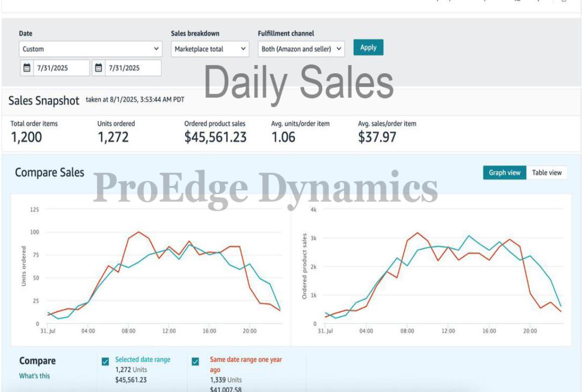Select the Avg. sales/order item metric

coord(377,137)
